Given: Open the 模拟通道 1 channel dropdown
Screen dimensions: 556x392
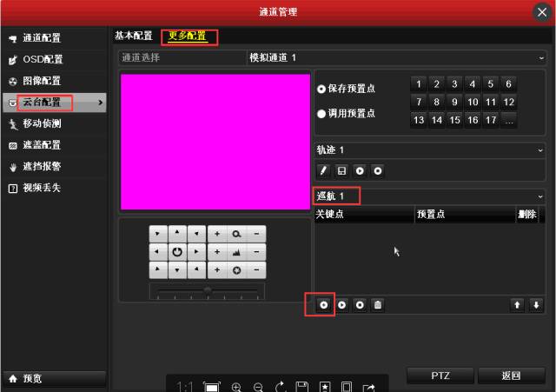Looking at the screenshot, I should [x=396, y=57].
